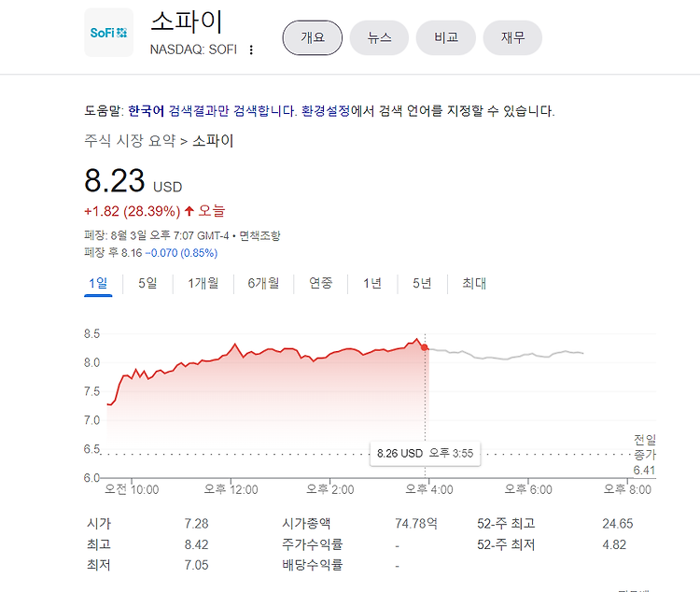
Task: Show the 최대 max chart range
Action: (x=474, y=283)
